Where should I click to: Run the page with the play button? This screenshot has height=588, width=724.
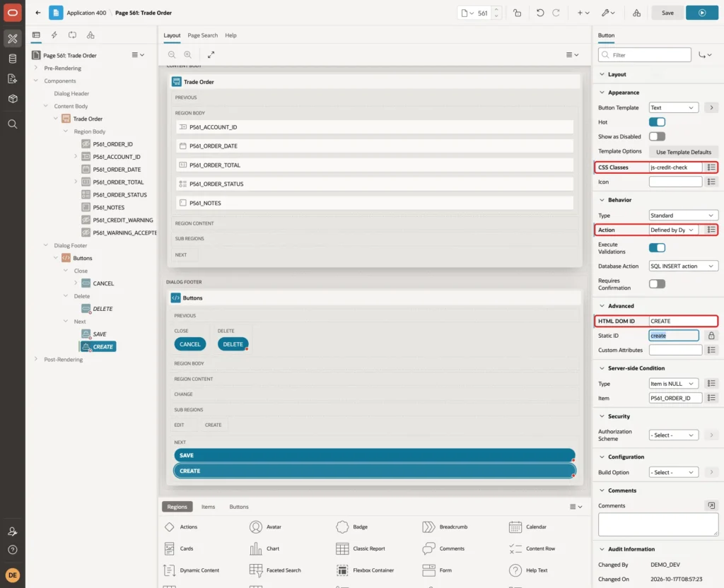(x=702, y=13)
